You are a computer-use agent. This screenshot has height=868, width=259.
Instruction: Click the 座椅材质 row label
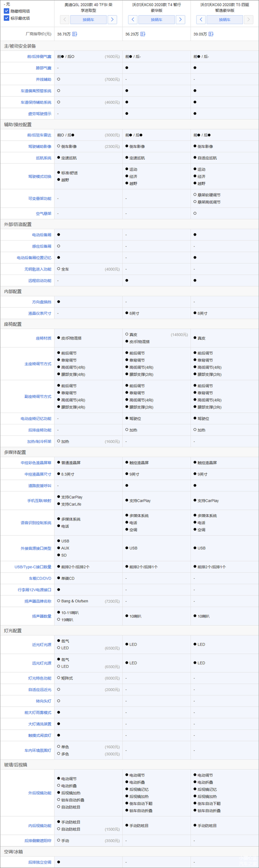click(44, 338)
